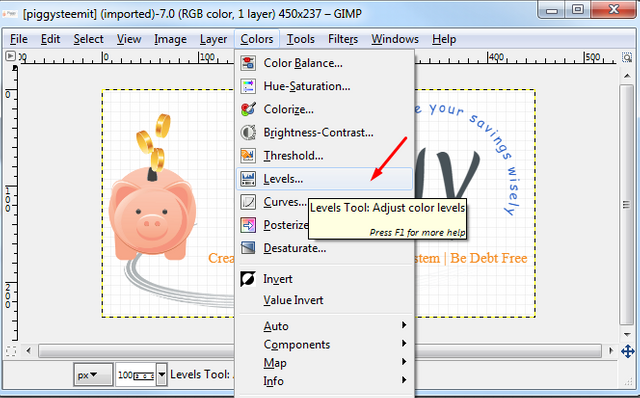Minimize the GIMP window

pyautogui.click(x=552, y=10)
